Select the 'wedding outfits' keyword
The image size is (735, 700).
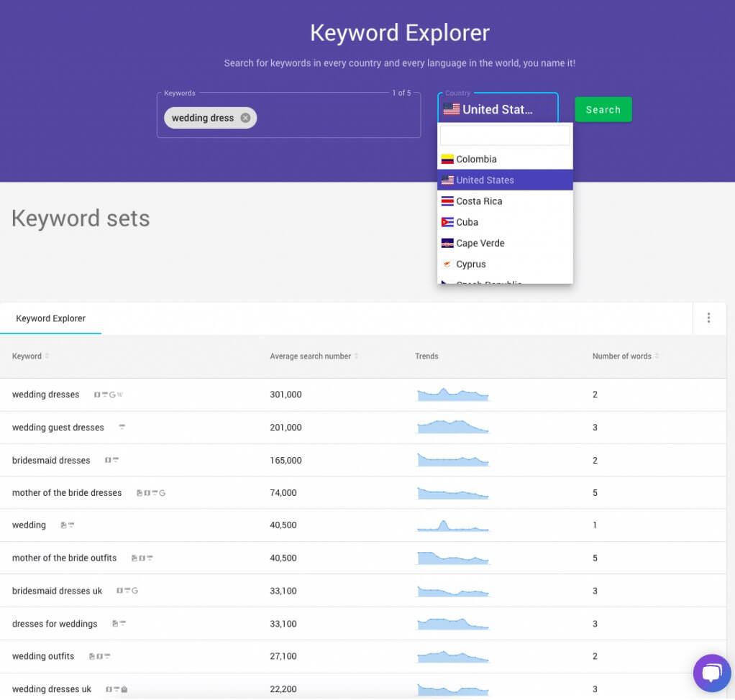click(x=43, y=656)
